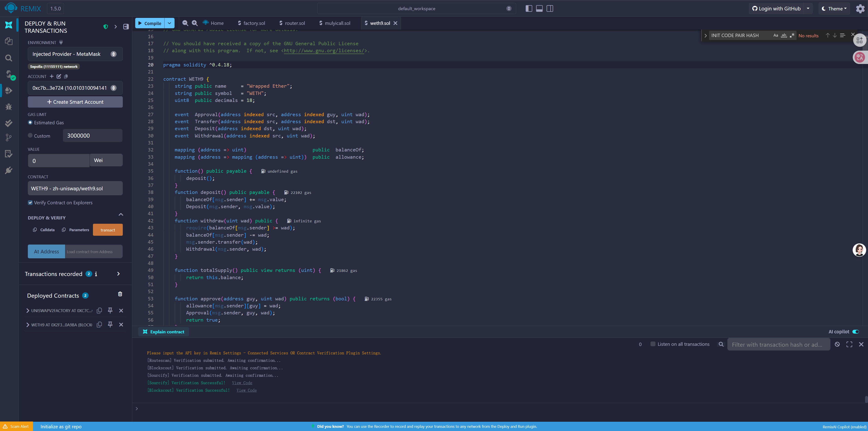Screen dimensions: 868x431
Task: Switch to the factory.sol tab
Action: (x=254, y=23)
